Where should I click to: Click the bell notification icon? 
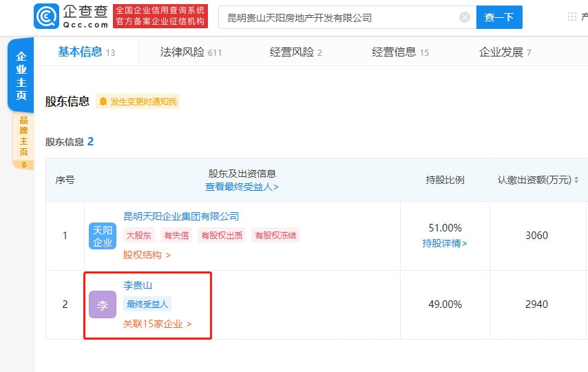(x=103, y=102)
